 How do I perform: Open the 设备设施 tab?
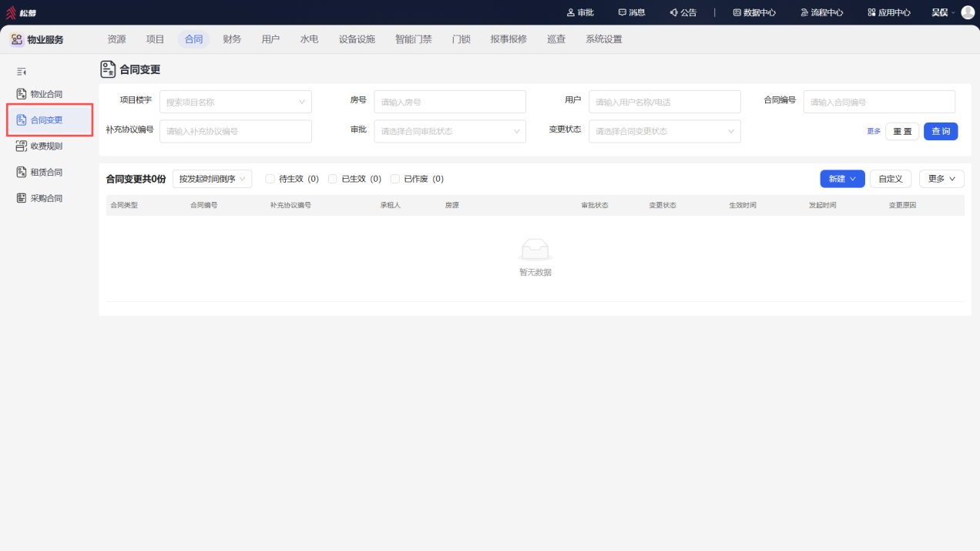tap(357, 39)
